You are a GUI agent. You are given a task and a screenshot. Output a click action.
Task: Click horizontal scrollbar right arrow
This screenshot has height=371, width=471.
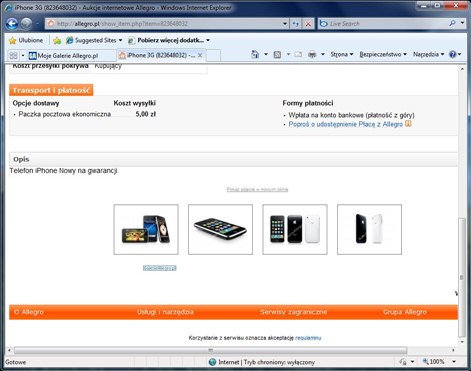click(x=453, y=350)
